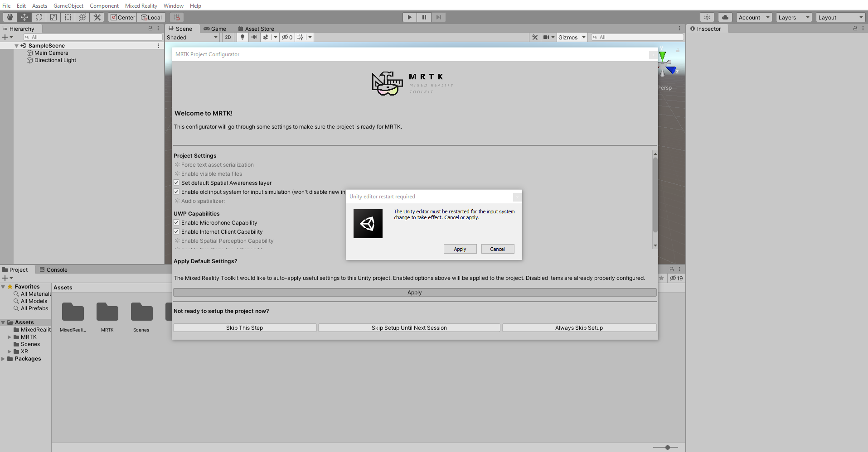Viewport: 868px width, 452px height.
Task: Lock the Hierarchy panel
Action: pos(150,28)
